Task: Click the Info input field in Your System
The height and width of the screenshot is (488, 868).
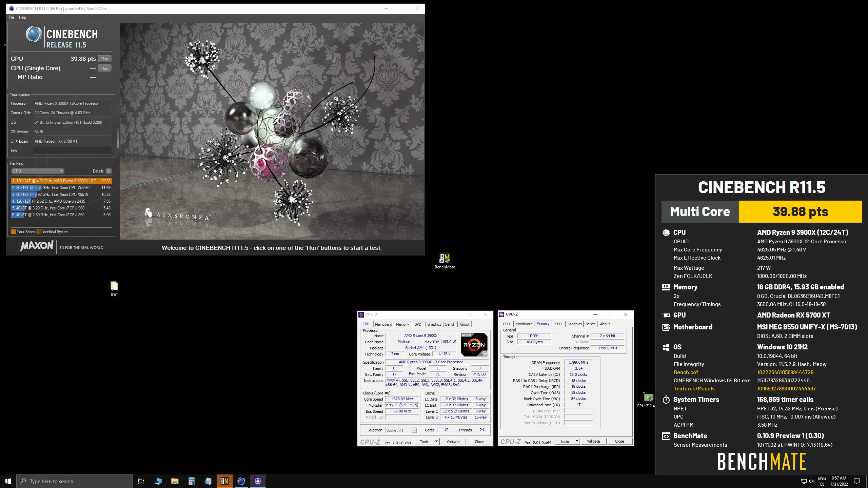Action: pos(72,151)
